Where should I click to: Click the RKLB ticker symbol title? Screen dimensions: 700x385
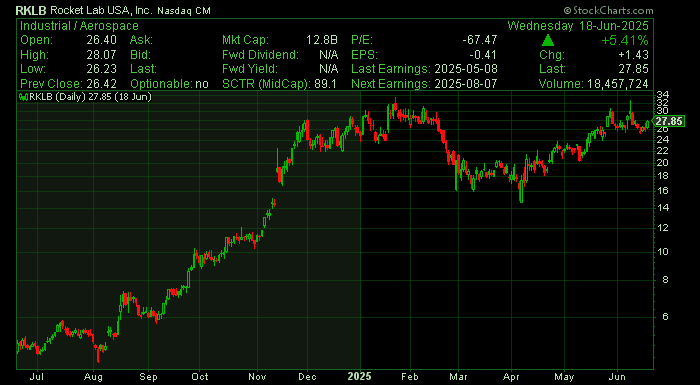31,10
